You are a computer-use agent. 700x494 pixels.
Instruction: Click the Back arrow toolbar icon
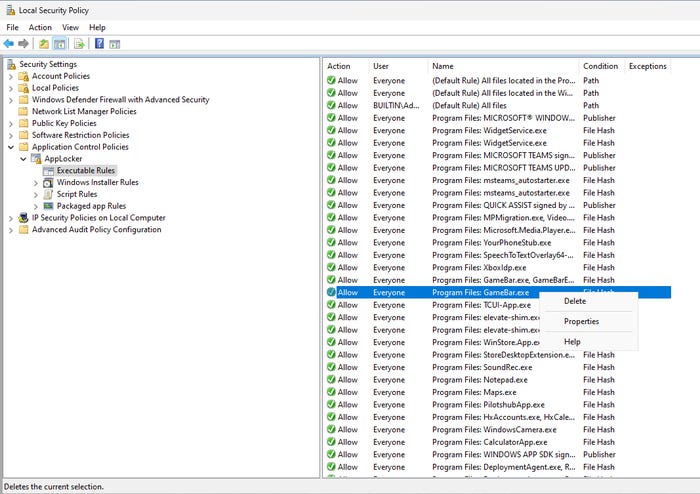(8, 44)
